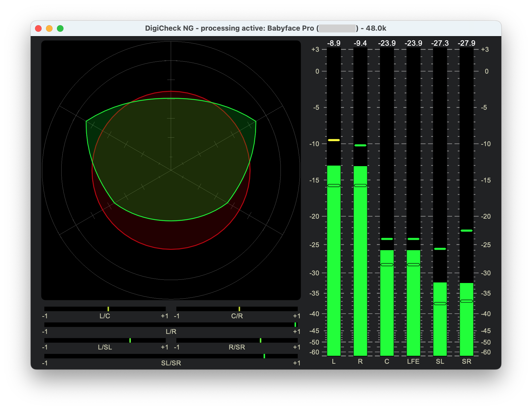Click the L/C correlation meter yellow indicator
The image size is (532, 410).
(x=108, y=309)
